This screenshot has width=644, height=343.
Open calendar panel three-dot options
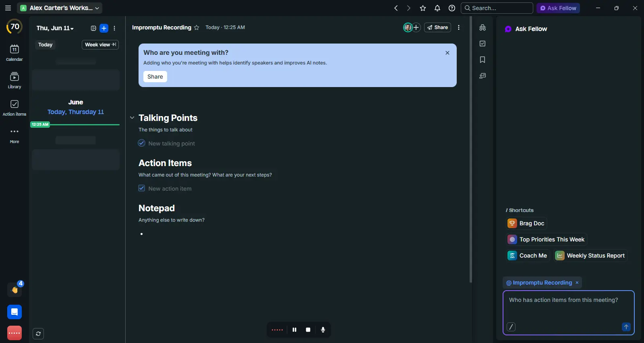pos(114,28)
